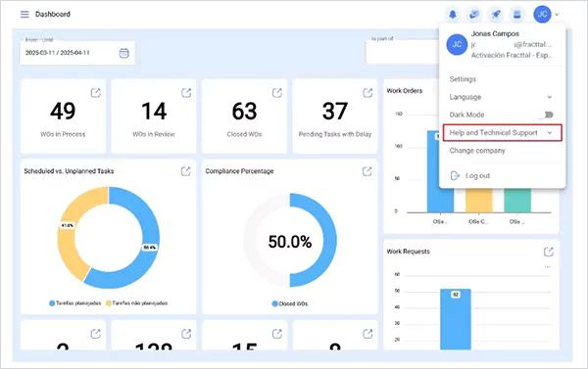Click the large JC profile avatar in menu
The image size is (588, 369).
[x=457, y=45]
